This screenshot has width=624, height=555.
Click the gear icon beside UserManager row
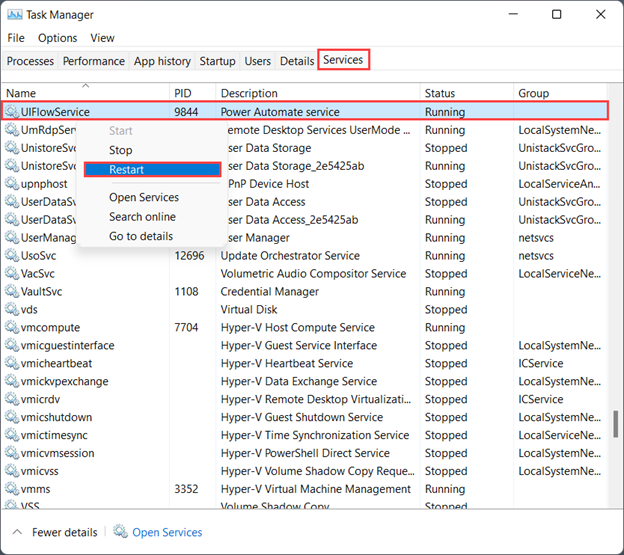[12, 238]
